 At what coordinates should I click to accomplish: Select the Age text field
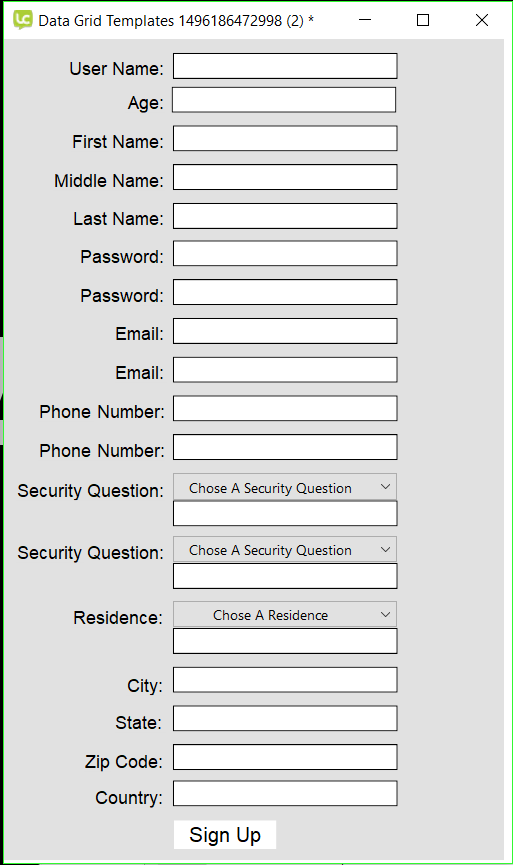(284, 100)
